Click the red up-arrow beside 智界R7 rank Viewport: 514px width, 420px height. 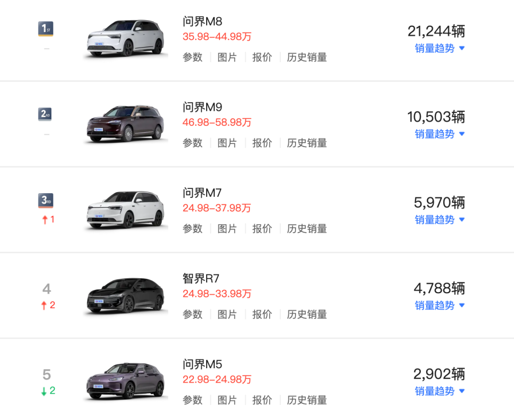45,305
